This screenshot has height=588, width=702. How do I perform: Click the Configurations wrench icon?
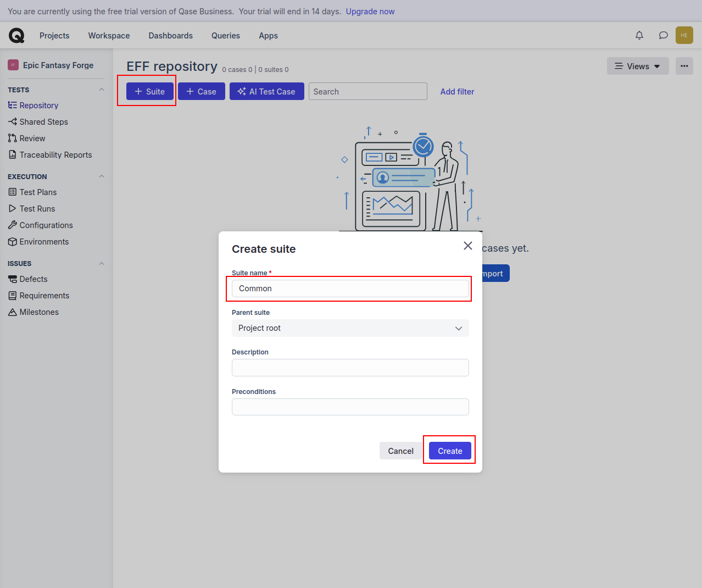tap(12, 225)
